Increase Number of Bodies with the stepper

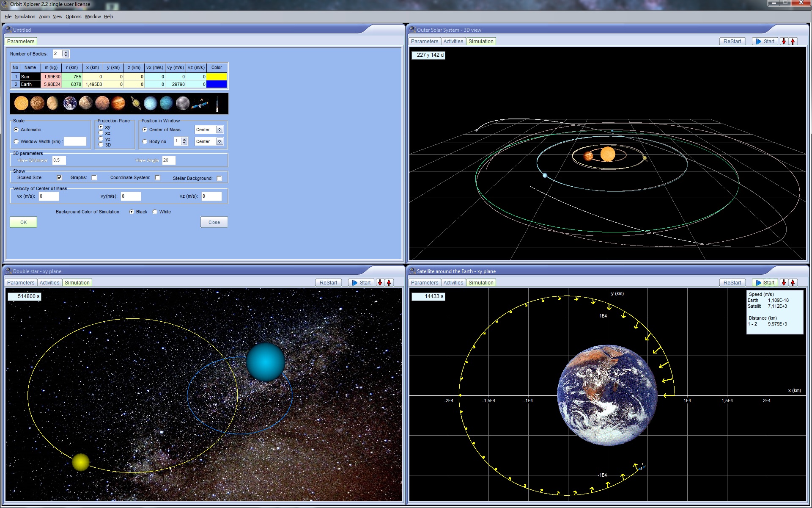click(x=66, y=52)
